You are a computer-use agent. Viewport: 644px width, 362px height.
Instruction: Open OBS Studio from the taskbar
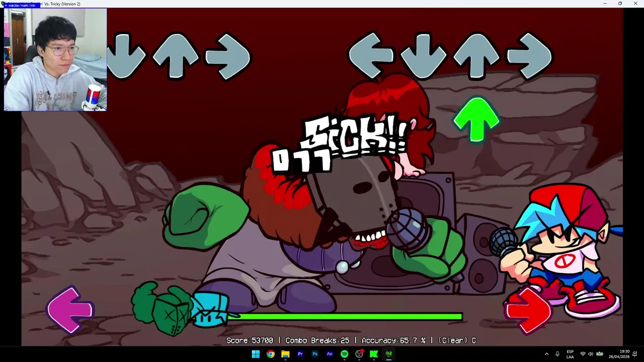(359, 354)
